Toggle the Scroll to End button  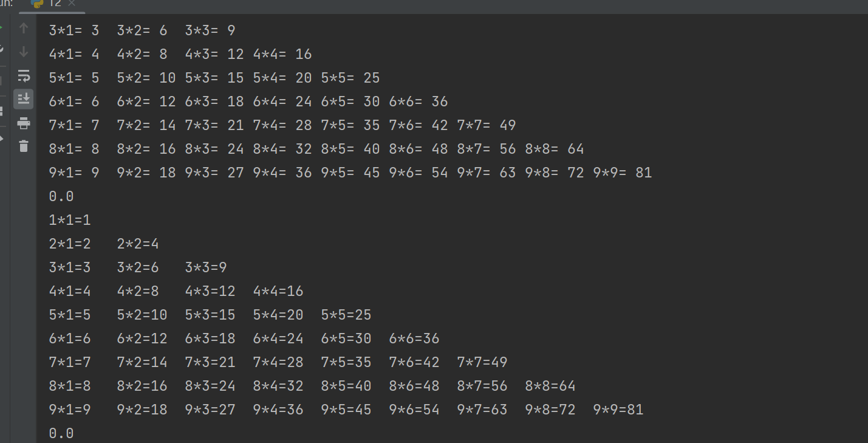pos(24,99)
